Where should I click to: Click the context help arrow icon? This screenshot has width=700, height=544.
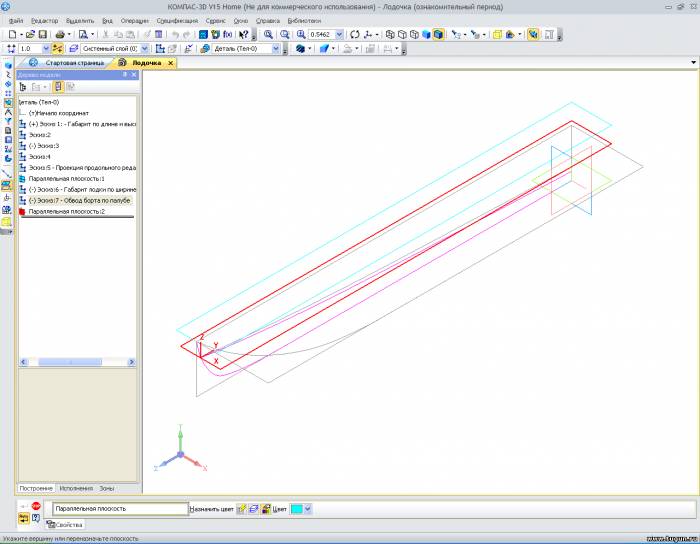point(243,34)
